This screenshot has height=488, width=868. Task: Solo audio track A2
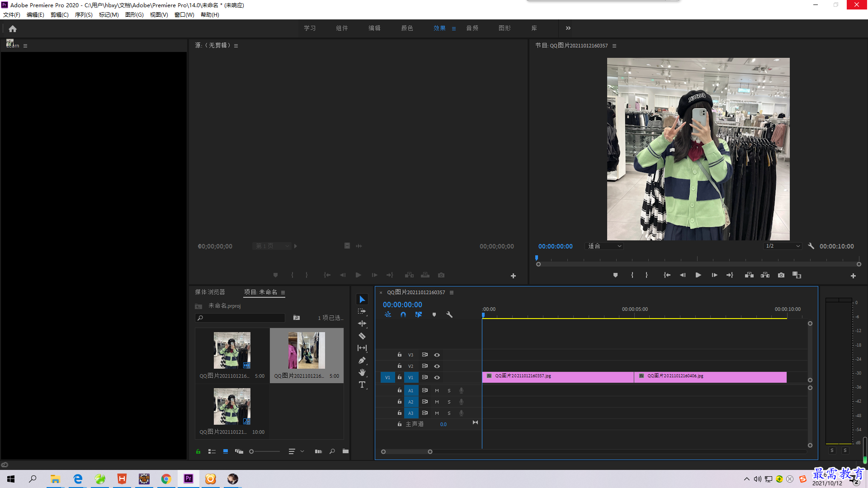point(449,402)
